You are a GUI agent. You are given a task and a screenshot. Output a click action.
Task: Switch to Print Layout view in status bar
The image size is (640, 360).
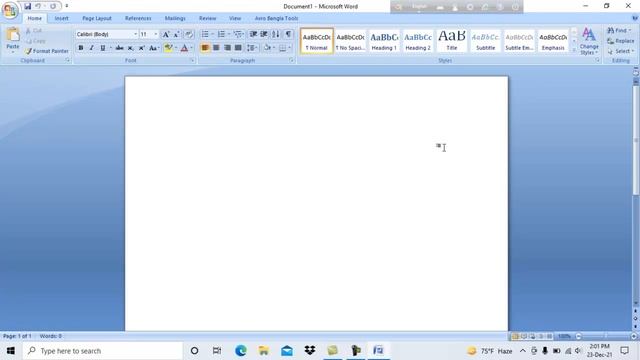click(x=515, y=336)
